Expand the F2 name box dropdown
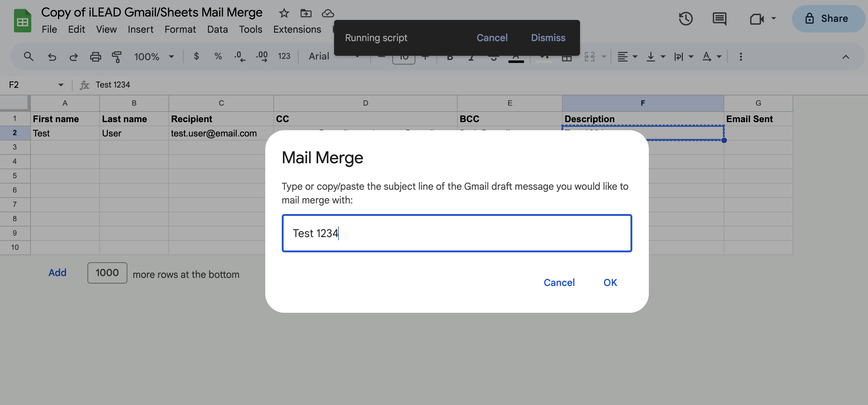Screen dimensions: 868x405 point(61,85)
